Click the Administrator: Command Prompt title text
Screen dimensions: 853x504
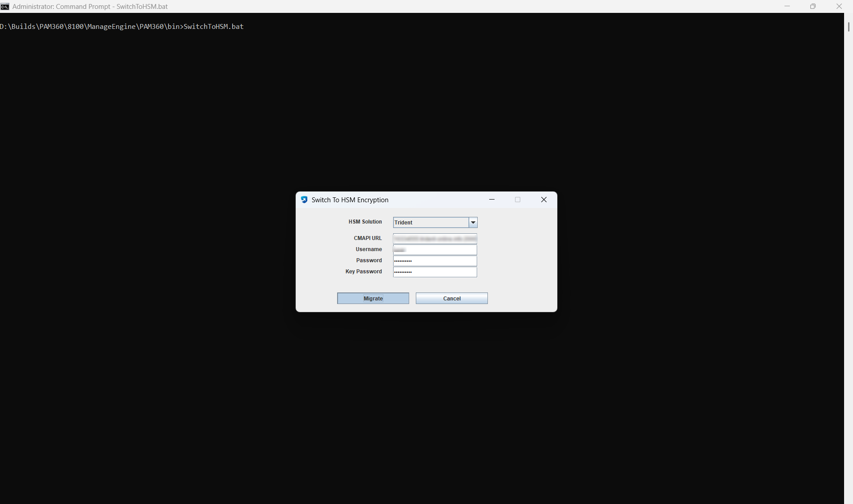[x=90, y=7]
